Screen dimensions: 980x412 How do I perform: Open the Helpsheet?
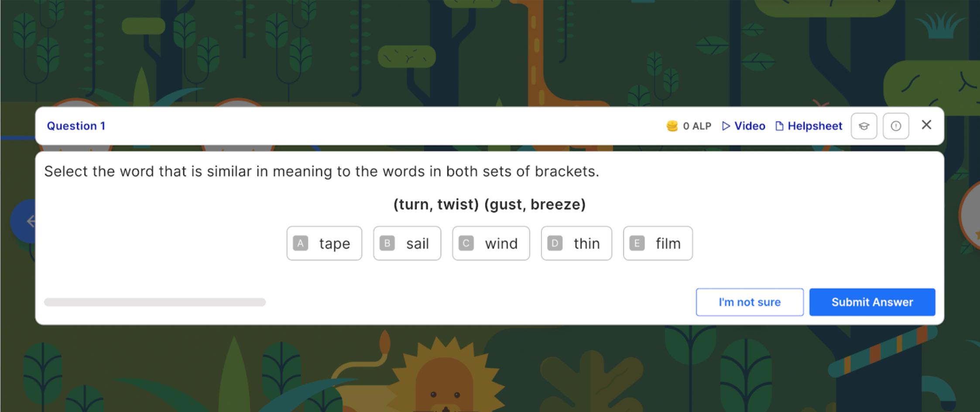tap(814, 126)
